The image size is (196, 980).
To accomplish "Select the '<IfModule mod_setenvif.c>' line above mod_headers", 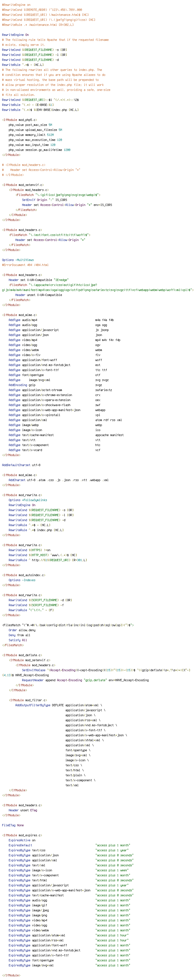I will pos(23,185).
